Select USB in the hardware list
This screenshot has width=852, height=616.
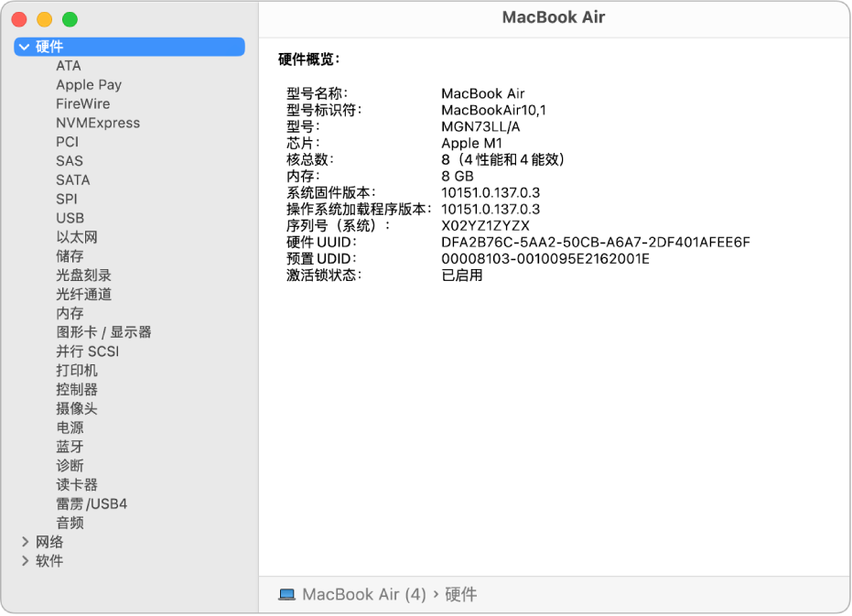[x=70, y=218]
